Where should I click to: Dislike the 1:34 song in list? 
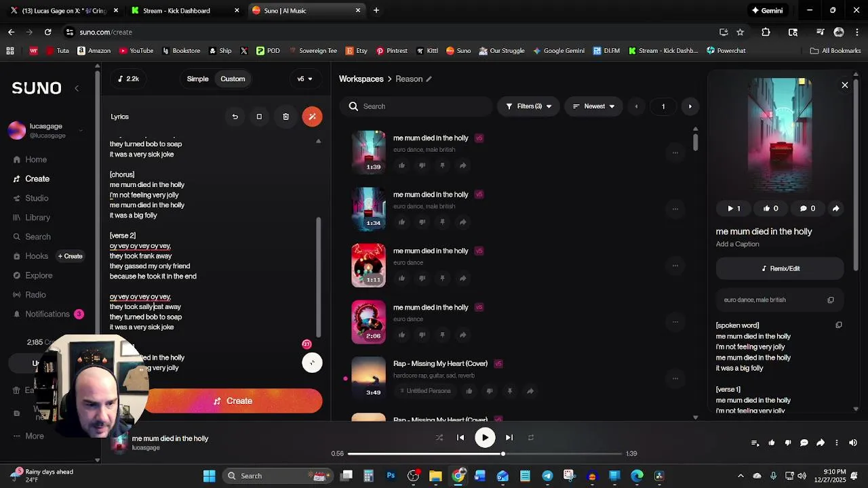[x=422, y=222]
